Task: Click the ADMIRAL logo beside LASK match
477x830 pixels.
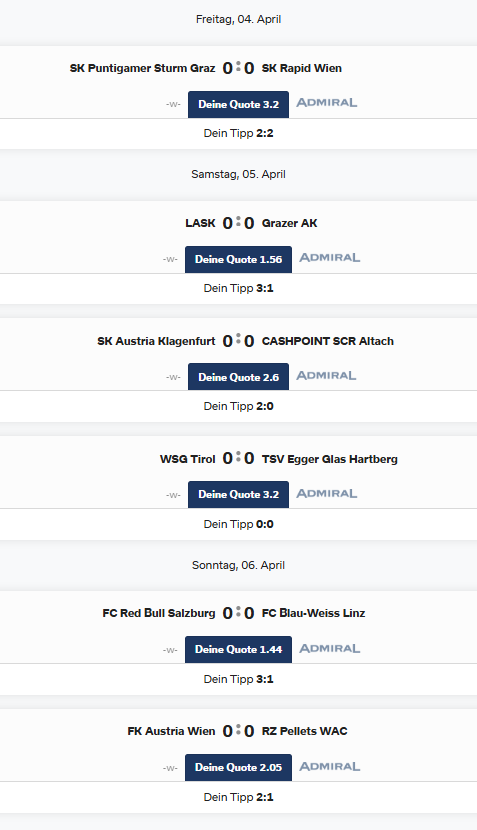Action: [x=329, y=258]
